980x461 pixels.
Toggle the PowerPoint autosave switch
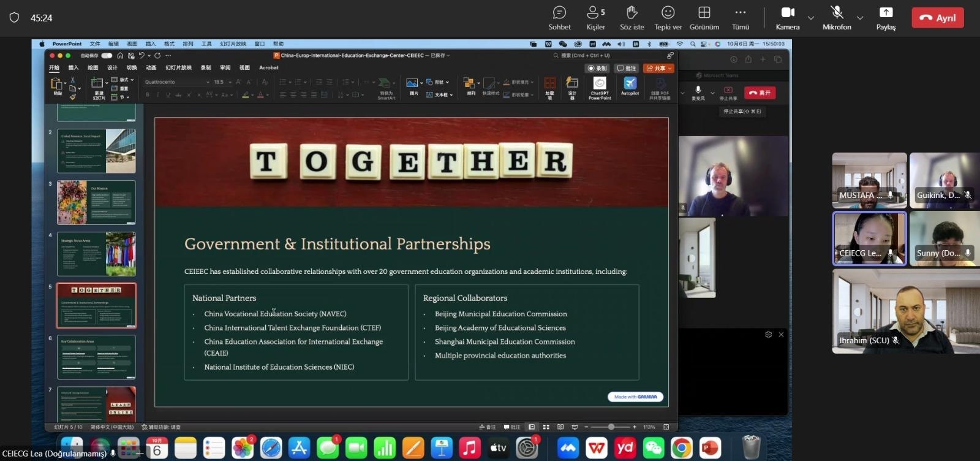click(107, 55)
